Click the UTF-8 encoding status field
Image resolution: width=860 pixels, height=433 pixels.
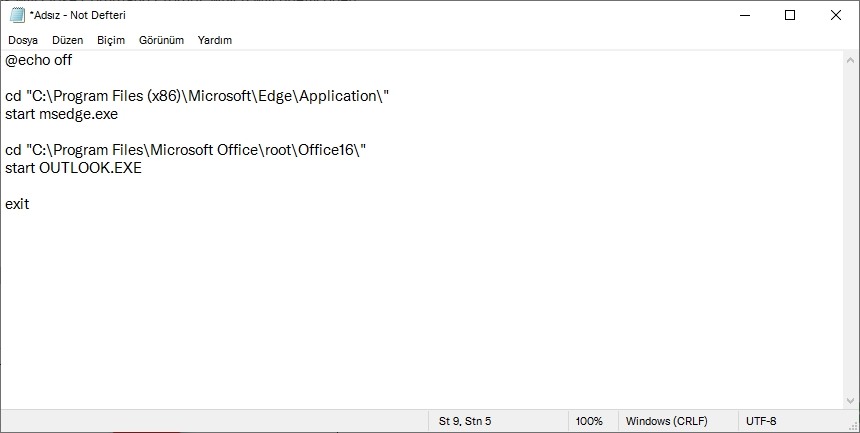tap(761, 421)
